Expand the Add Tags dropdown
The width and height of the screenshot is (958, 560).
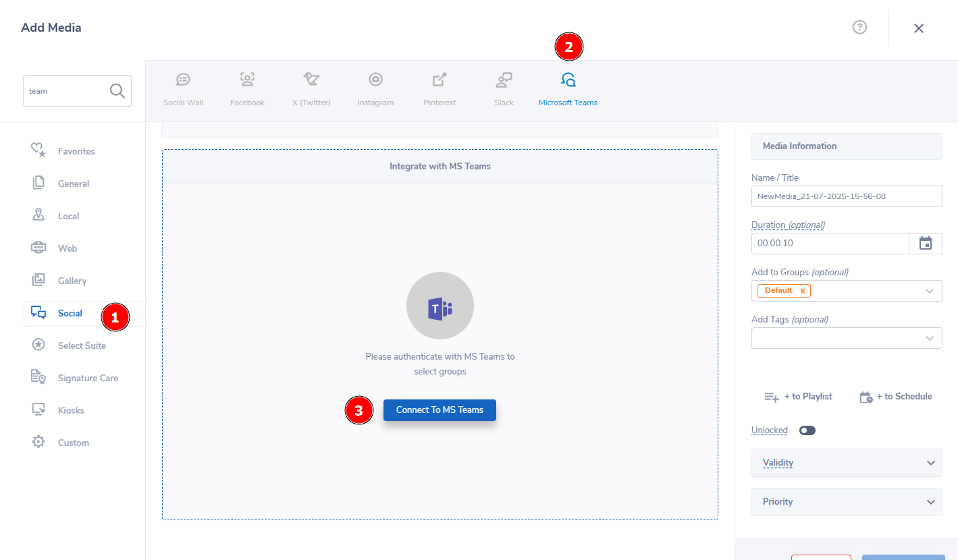(930, 338)
